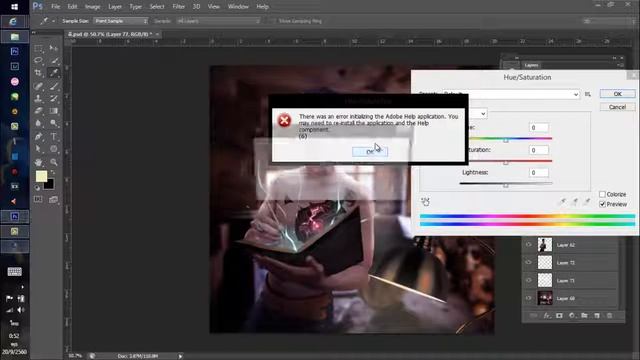Click OK in the Hue/Saturation dialog

(618, 94)
